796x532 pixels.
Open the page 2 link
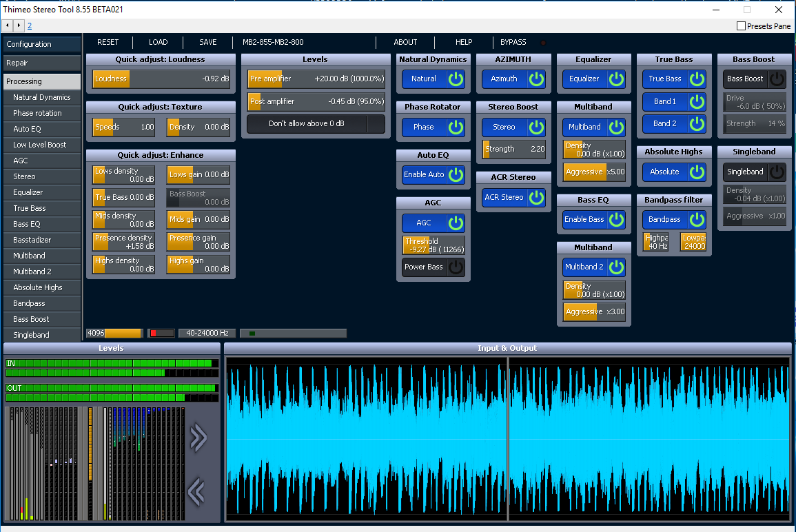click(30, 26)
